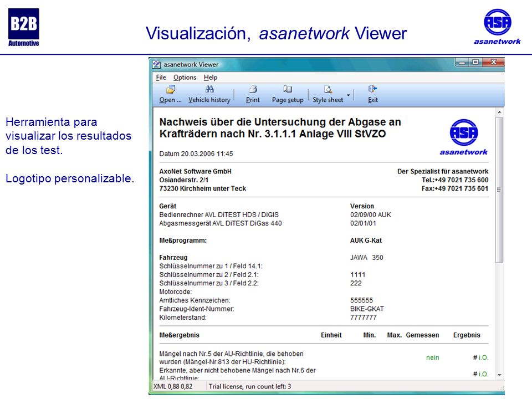The image size is (532, 399).
Task: Open the Help menu
Action: coord(211,78)
